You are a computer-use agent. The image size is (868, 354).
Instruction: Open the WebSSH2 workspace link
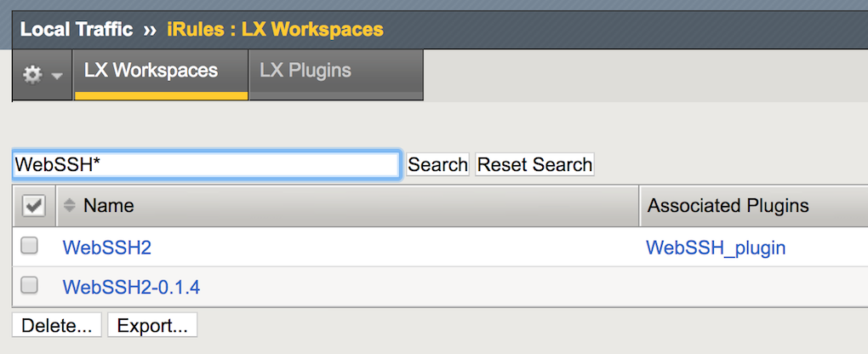(106, 248)
